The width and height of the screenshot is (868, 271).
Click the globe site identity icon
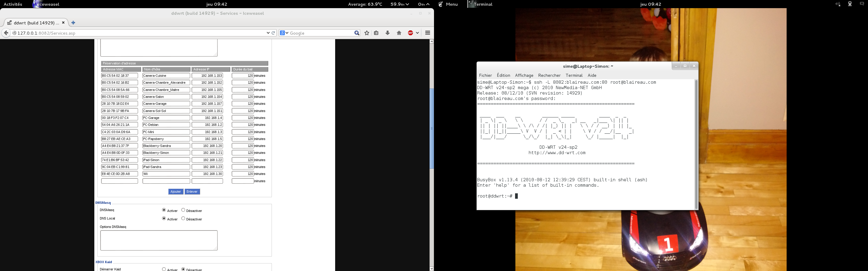coord(14,33)
